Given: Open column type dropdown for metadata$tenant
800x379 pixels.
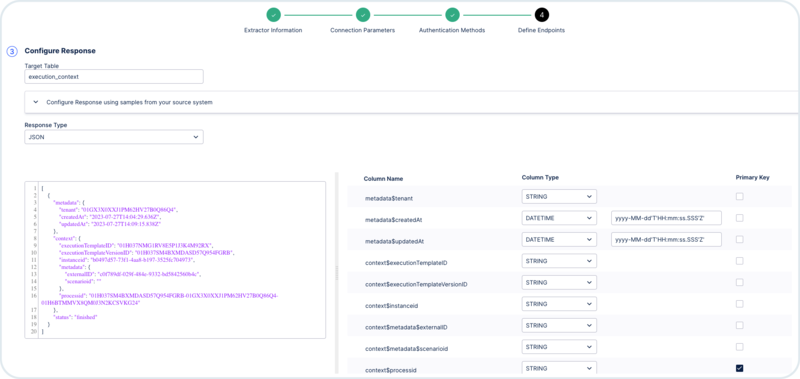Looking at the screenshot, I should tap(559, 196).
